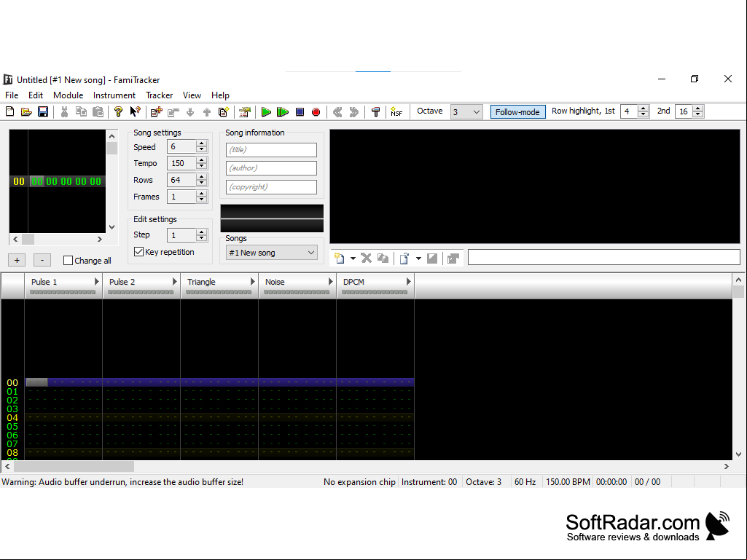747x560 pixels.
Task: Move frame up arrow icon
Action: pyautogui.click(x=207, y=112)
